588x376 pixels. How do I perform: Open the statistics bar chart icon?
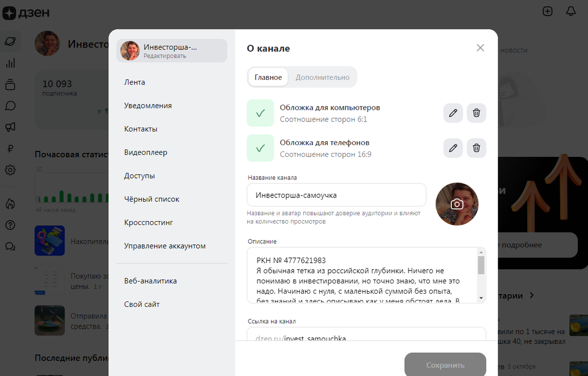pos(11,63)
